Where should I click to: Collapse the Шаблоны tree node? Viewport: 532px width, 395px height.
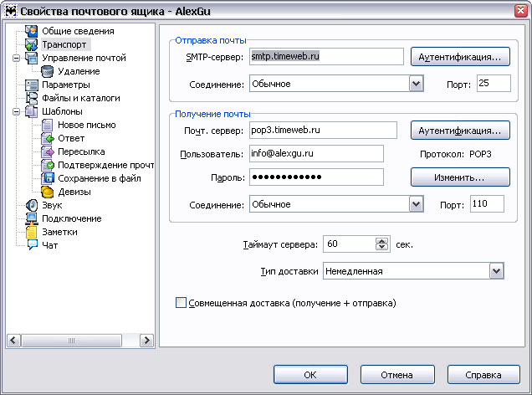coord(16,111)
